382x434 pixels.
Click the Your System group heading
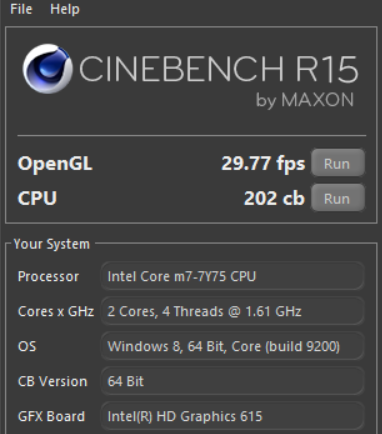click(x=52, y=244)
